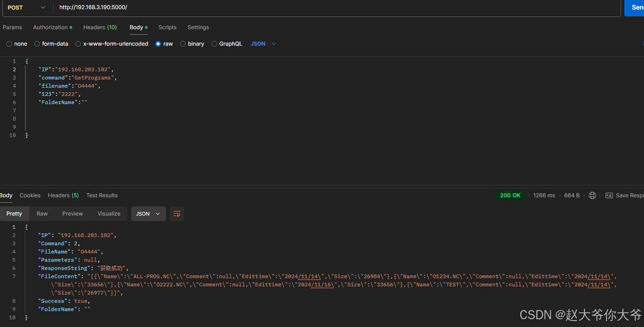Viewport: 644px width, 327px height.
Task: Click the 1266 ms response time
Action: [x=544, y=195]
